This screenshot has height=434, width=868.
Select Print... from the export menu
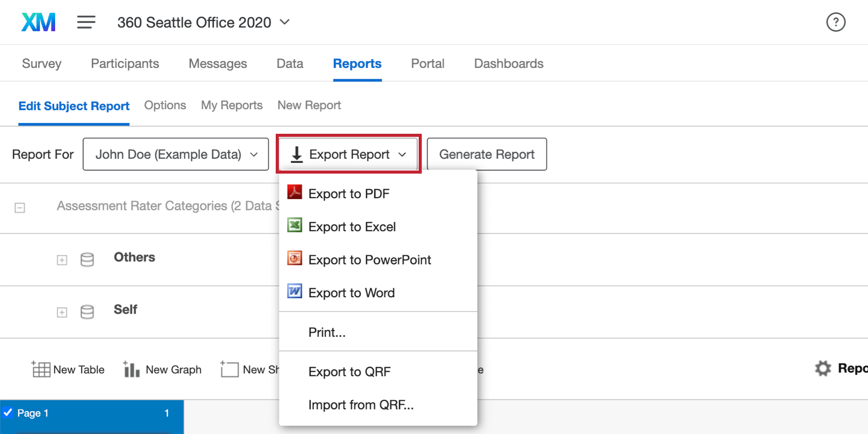click(378, 332)
